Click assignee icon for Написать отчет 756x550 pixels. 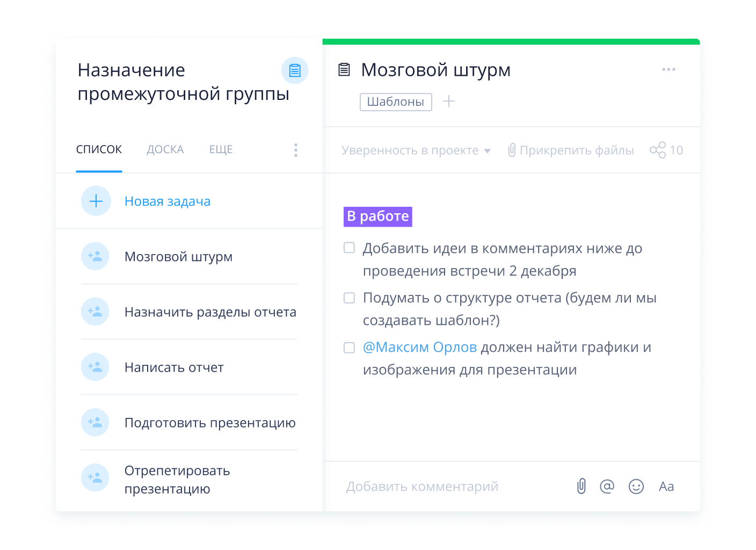pyautogui.click(x=95, y=367)
